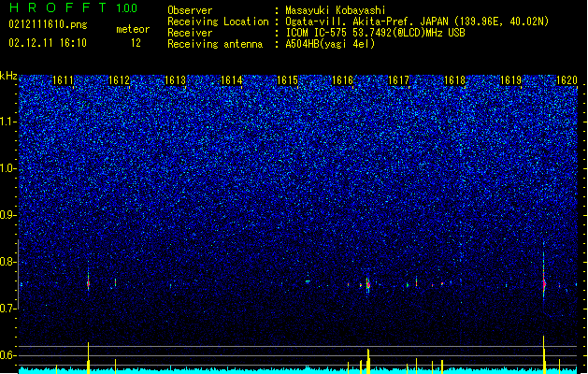Click the ICOM IC-575 53.7492 MHz USB text
588x374 pixels.
(375, 33)
